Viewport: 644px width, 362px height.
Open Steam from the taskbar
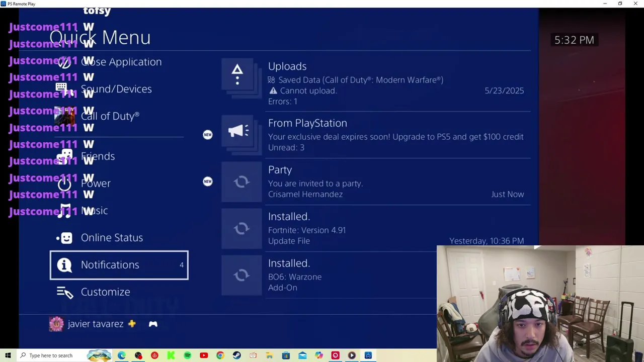coord(236,355)
